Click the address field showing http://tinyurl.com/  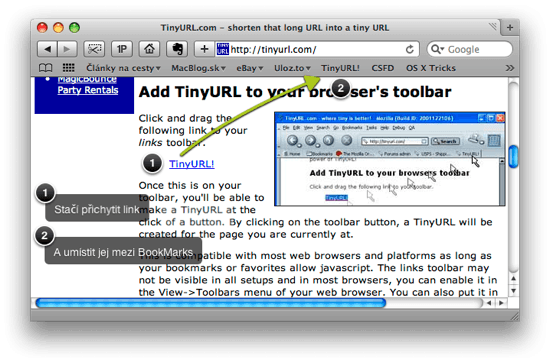click(x=316, y=49)
